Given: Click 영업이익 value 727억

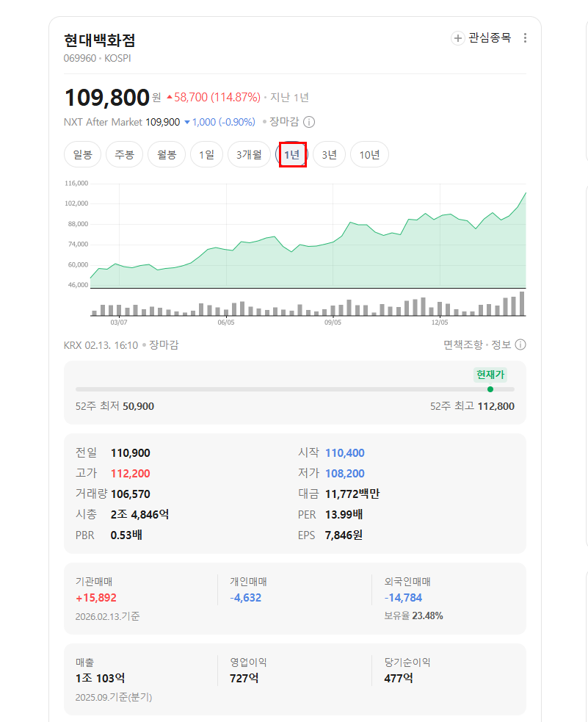Looking at the screenshot, I should [x=244, y=678].
